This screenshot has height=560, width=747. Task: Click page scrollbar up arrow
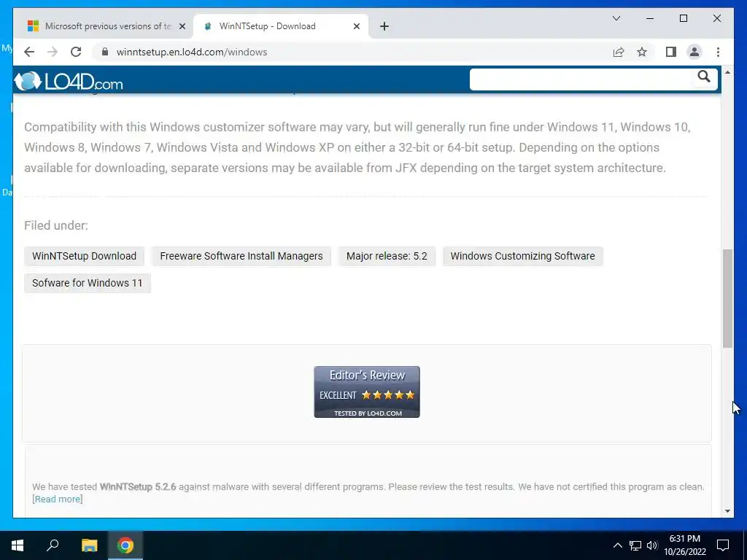click(727, 72)
